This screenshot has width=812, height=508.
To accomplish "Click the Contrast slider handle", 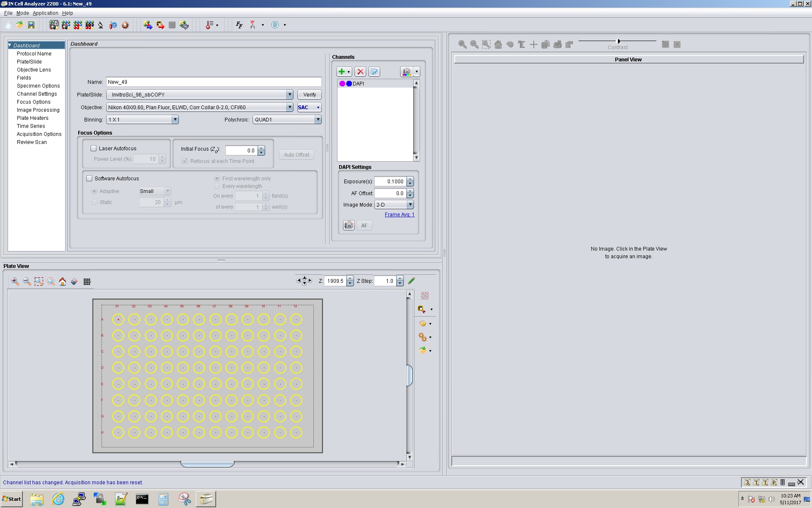I will click(x=619, y=41).
